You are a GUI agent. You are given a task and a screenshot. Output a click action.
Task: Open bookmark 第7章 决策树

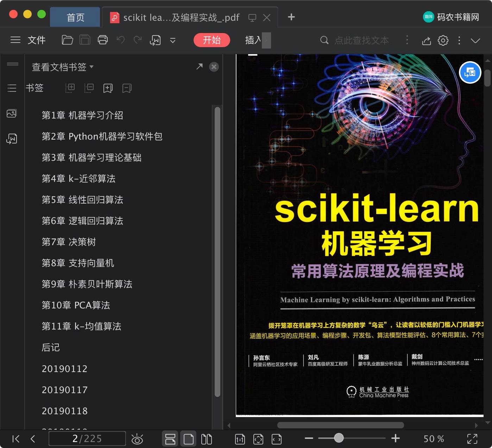(69, 242)
